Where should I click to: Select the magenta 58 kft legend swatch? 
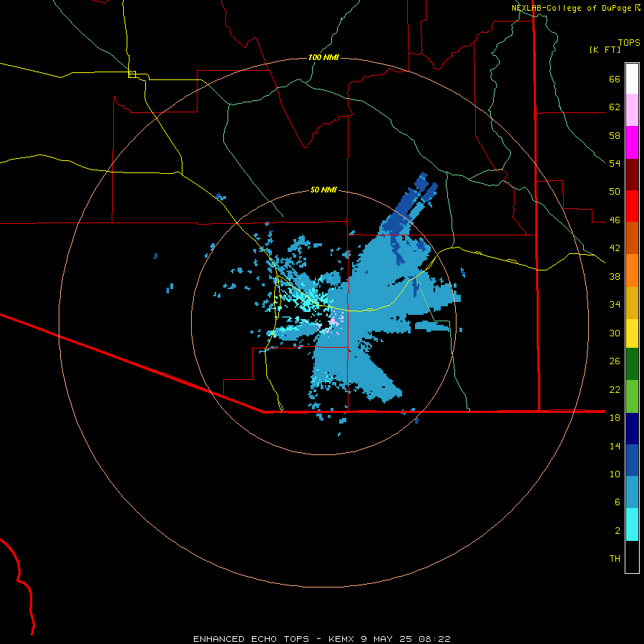coord(632,142)
